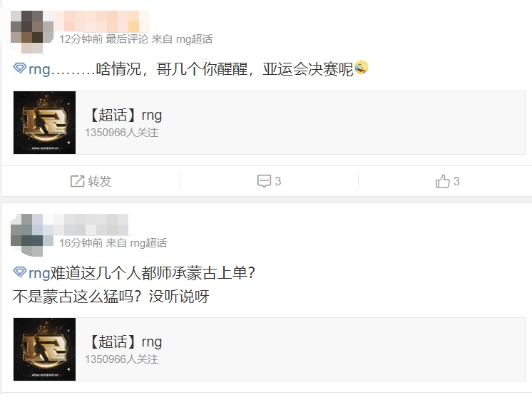The image size is (532, 395).
Task: Click the repost (转发) icon
Action: (x=78, y=181)
